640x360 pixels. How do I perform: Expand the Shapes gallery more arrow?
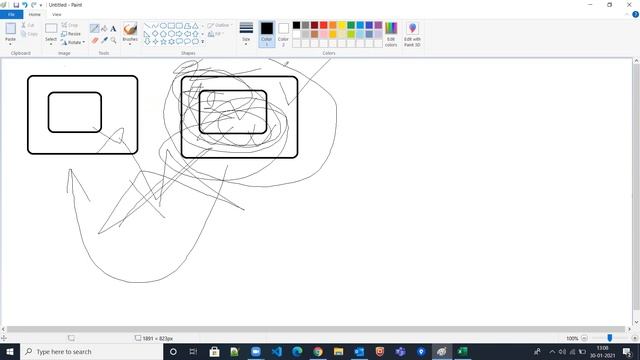pyautogui.click(x=202, y=42)
